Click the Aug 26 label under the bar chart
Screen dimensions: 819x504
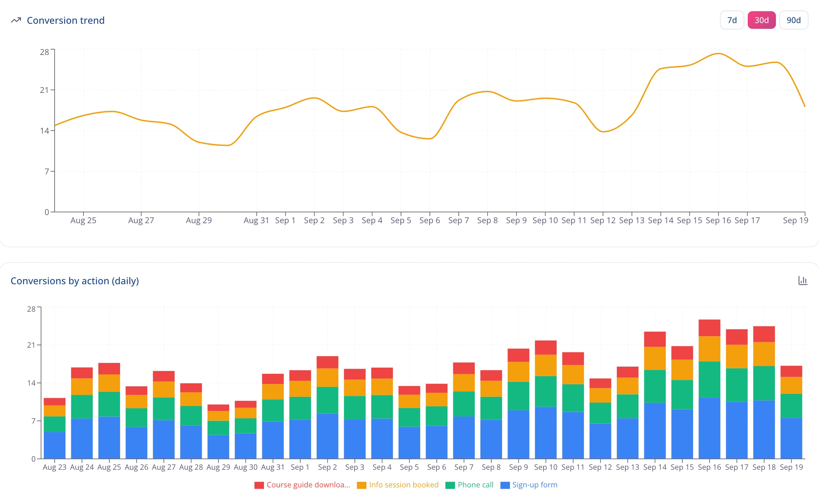click(x=136, y=467)
